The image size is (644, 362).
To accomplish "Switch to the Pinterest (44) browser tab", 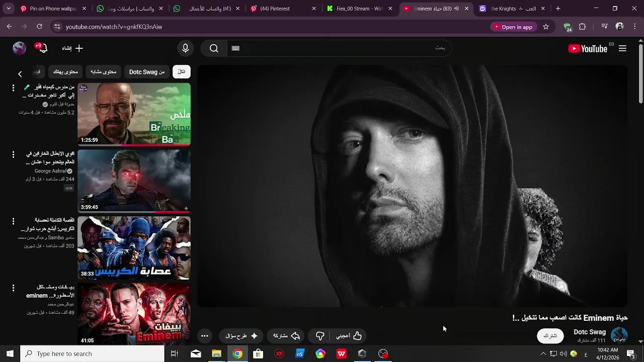I will [282, 9].
